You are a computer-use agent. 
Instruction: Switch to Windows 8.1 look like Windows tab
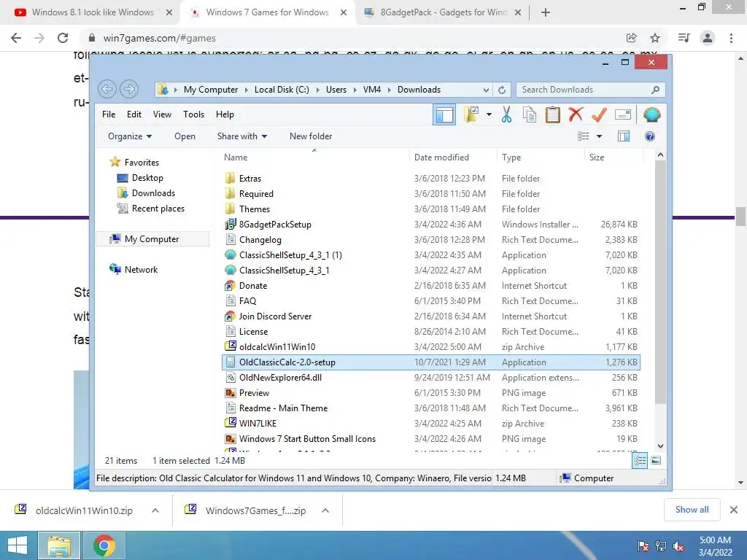coord(93,12)
